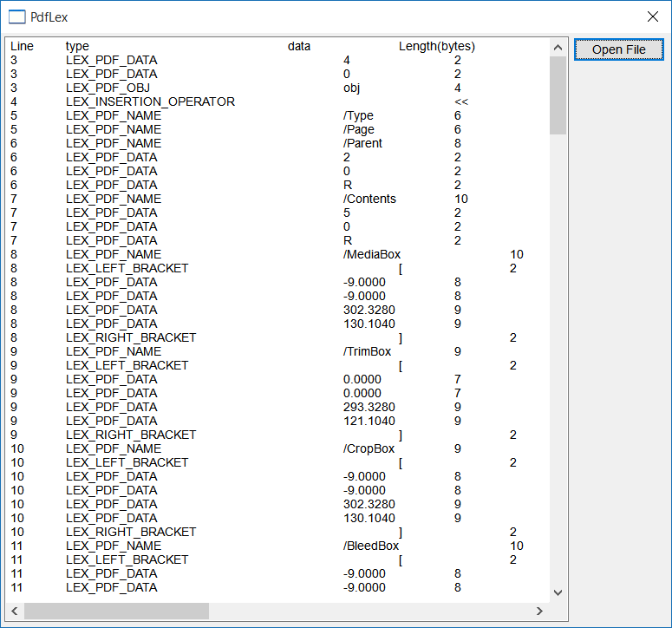Screen dimensions: 672x628
Task: Click the "/Page" data value
Action: click(359, 129)
